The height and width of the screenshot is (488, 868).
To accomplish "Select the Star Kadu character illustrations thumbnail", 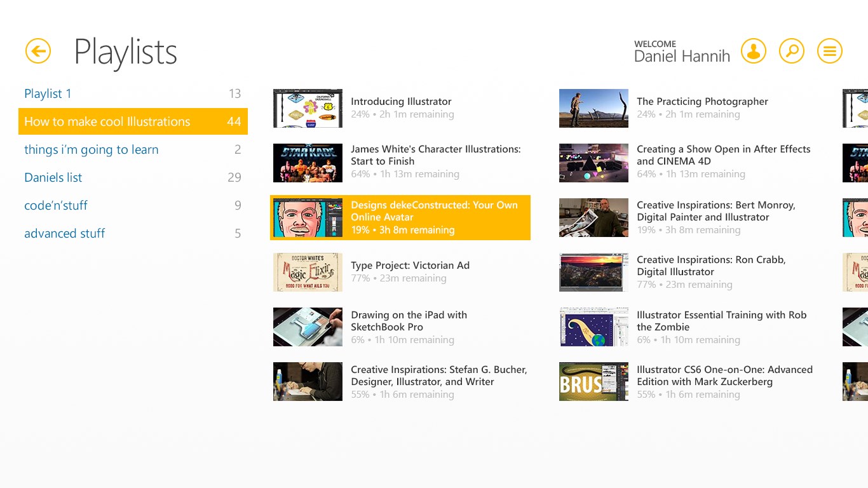I will point(308,163).
